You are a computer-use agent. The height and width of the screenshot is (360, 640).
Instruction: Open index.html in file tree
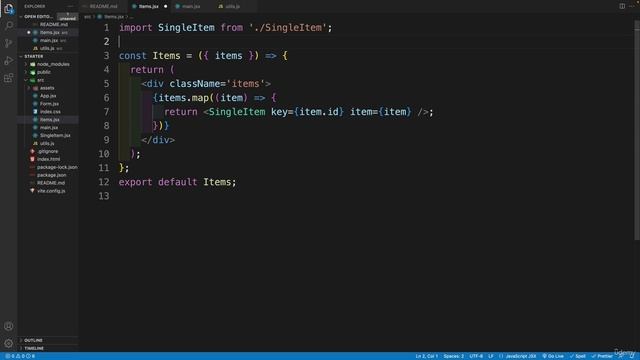[x=48, y=159]
